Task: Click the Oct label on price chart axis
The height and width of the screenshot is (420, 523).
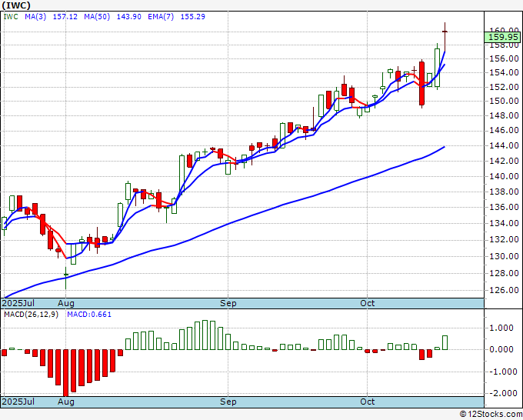Action: click(367, 303)
